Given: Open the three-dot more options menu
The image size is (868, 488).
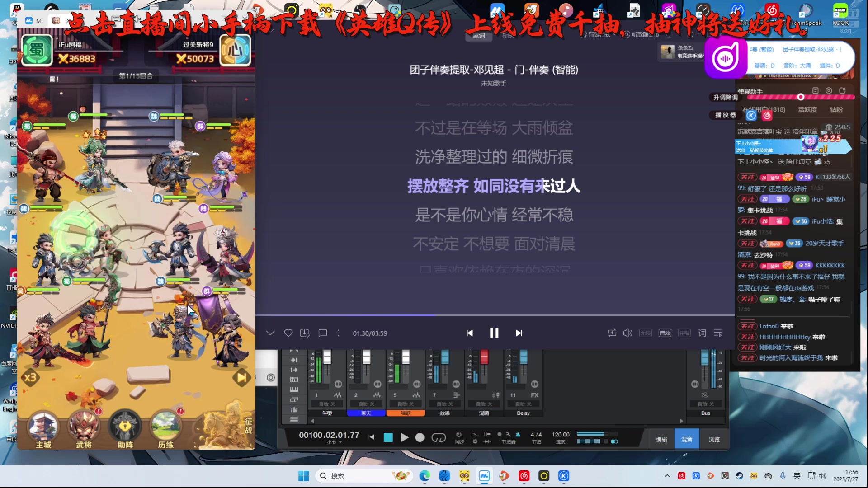Looking at the screenshot, I should [339, 333].
